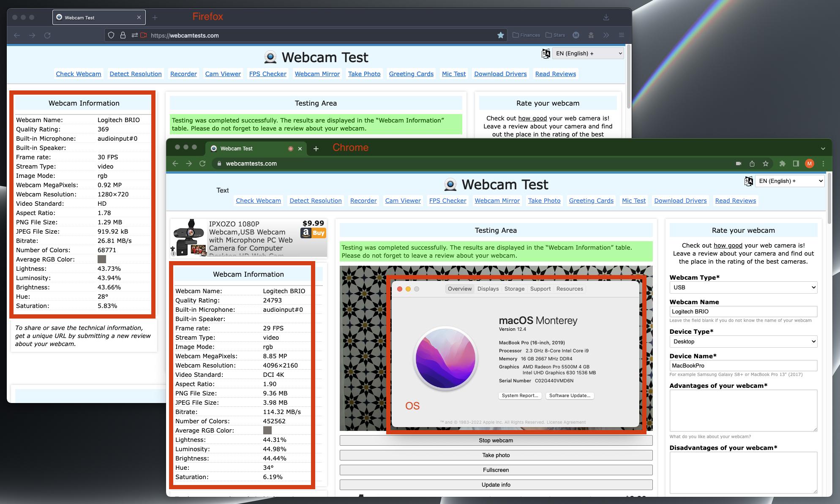The height and width of the screenshot is (504, 840).
Task: Click the Chrome share icon
Action: [x=752, y=163]
